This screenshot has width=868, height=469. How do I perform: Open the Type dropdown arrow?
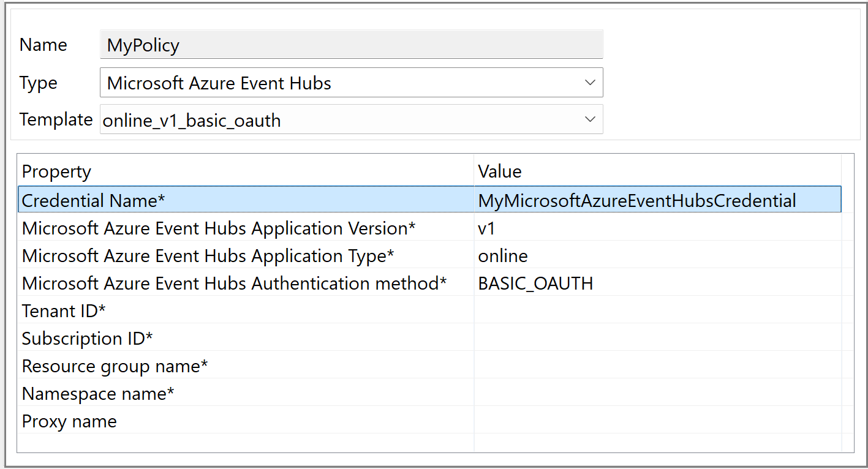(590, 83)
